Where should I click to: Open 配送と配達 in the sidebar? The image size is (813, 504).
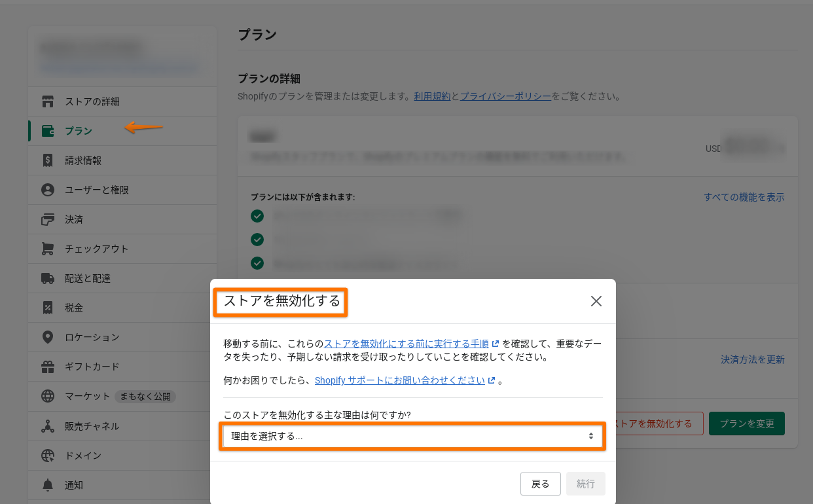(122, 278)
